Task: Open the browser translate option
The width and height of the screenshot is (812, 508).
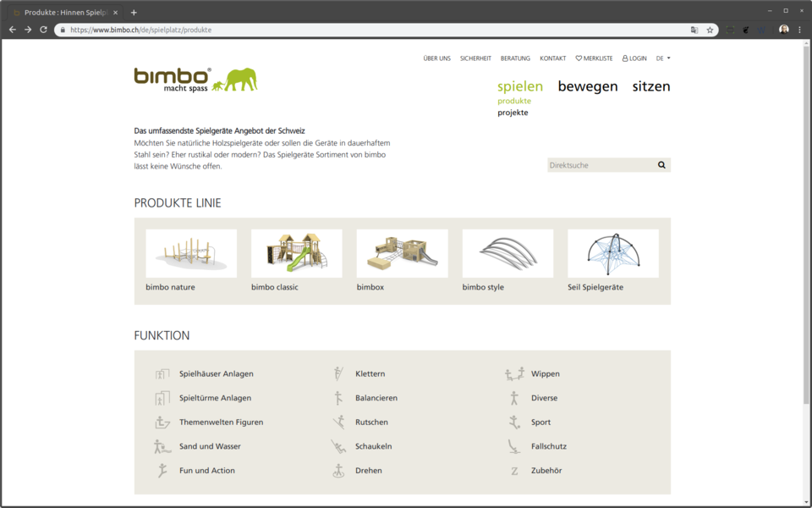Action: 694,30
